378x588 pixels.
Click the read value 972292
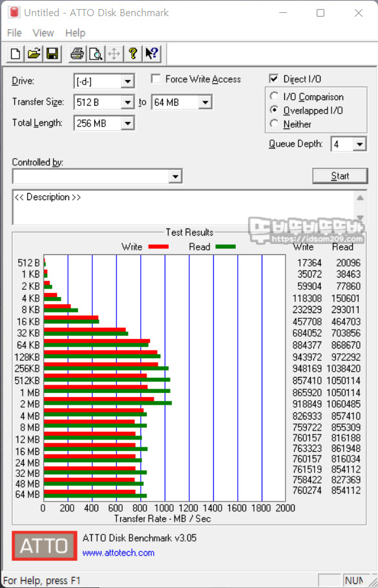(346, 357)
